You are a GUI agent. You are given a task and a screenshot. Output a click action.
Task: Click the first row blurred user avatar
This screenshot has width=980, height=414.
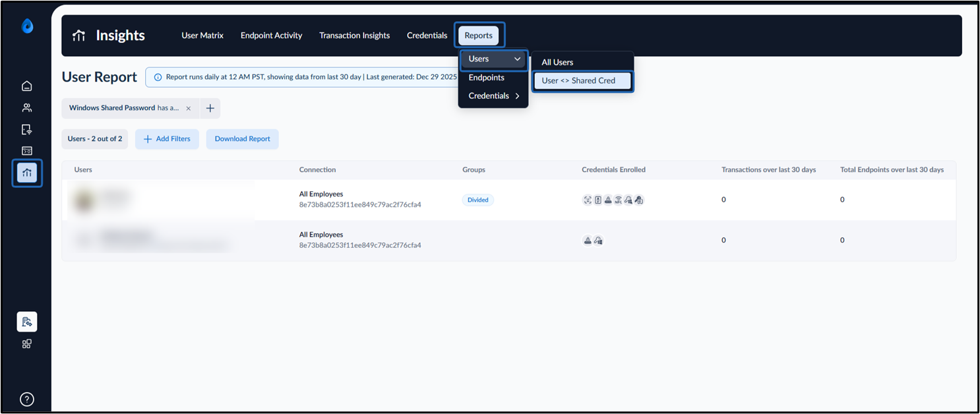click(83, 200)
